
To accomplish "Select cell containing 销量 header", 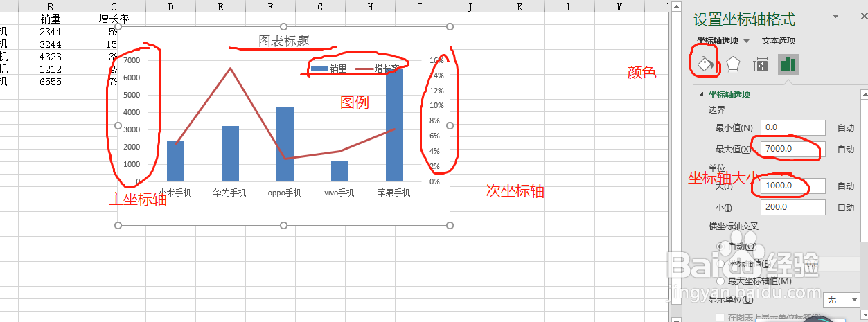I will tap(51, 19).
